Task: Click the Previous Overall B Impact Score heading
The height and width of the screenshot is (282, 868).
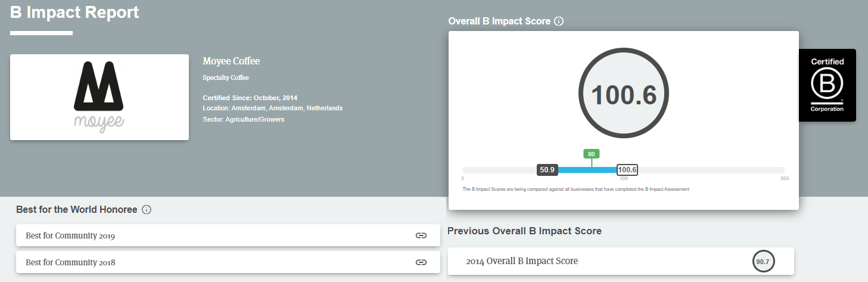Action: coord(524,231)
